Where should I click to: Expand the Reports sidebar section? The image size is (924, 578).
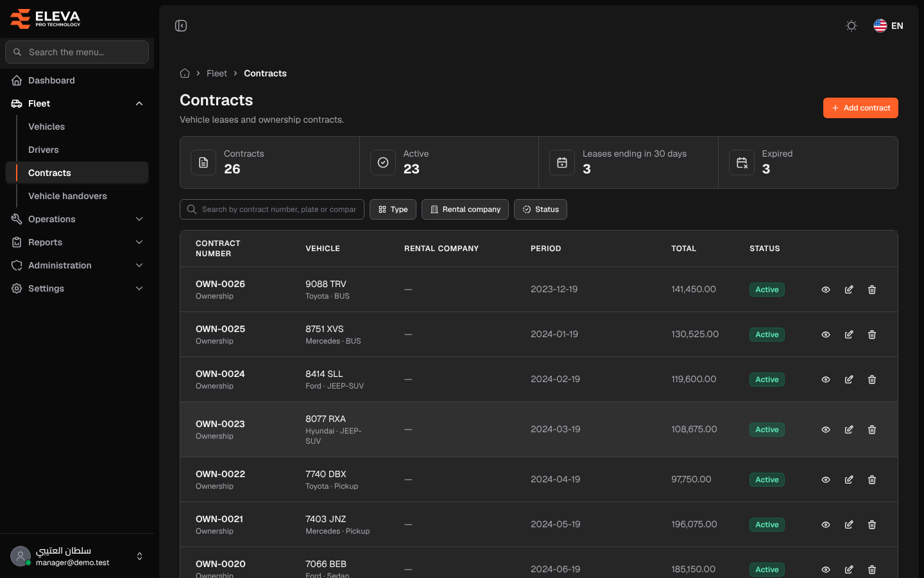[77, 242]
